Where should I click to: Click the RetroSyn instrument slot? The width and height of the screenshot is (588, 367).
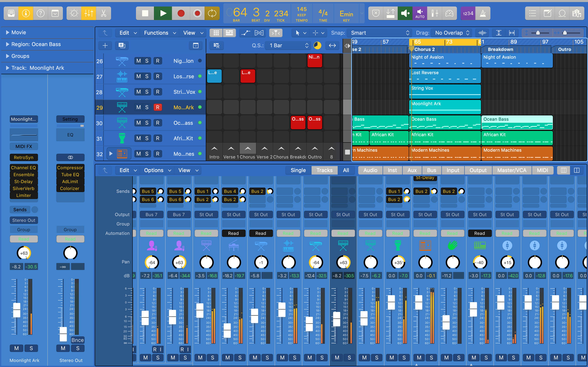click(x=23, y=157)
